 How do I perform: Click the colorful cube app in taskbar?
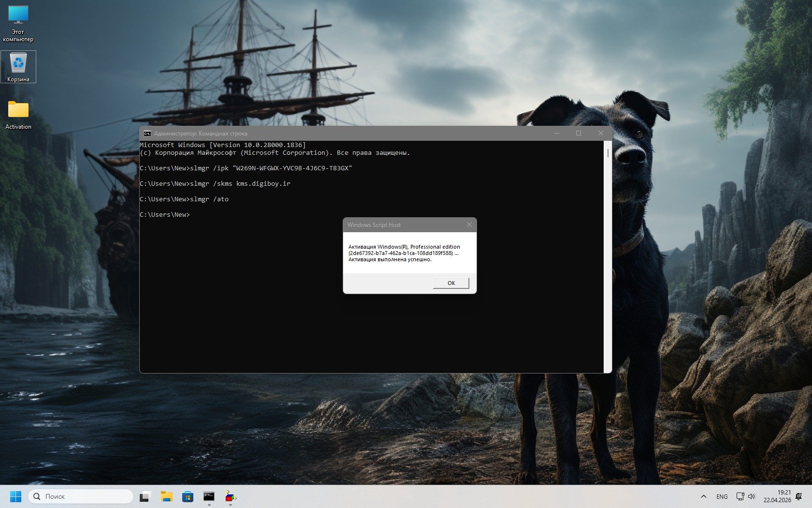tap(230, 496)
